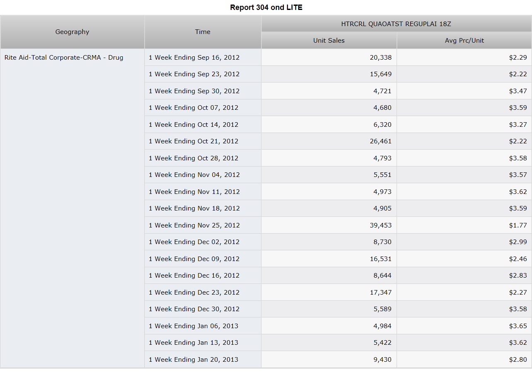Select 1 Week Ending Sep 16, 2012
Viewport: 532px width, 392px height.
pyautogui.click(x=203, y=57)
